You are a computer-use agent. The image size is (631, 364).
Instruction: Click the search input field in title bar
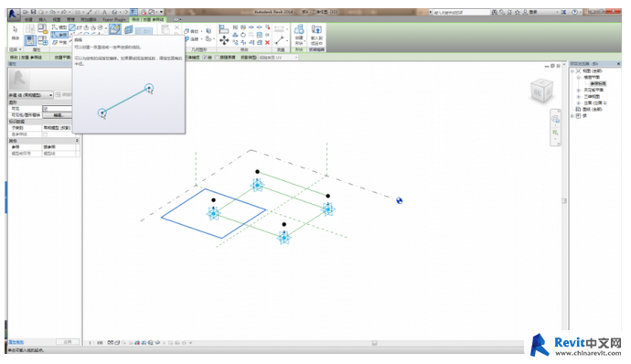[462, 12]
